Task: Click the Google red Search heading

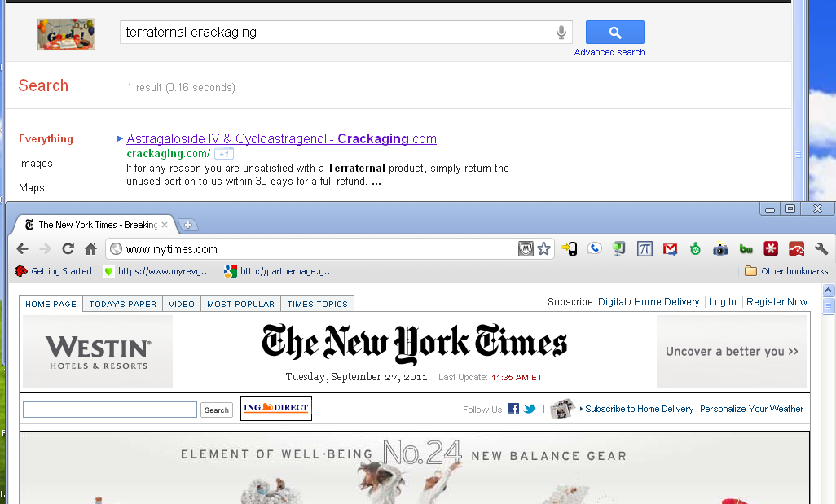Action: (x=43, y=85)
